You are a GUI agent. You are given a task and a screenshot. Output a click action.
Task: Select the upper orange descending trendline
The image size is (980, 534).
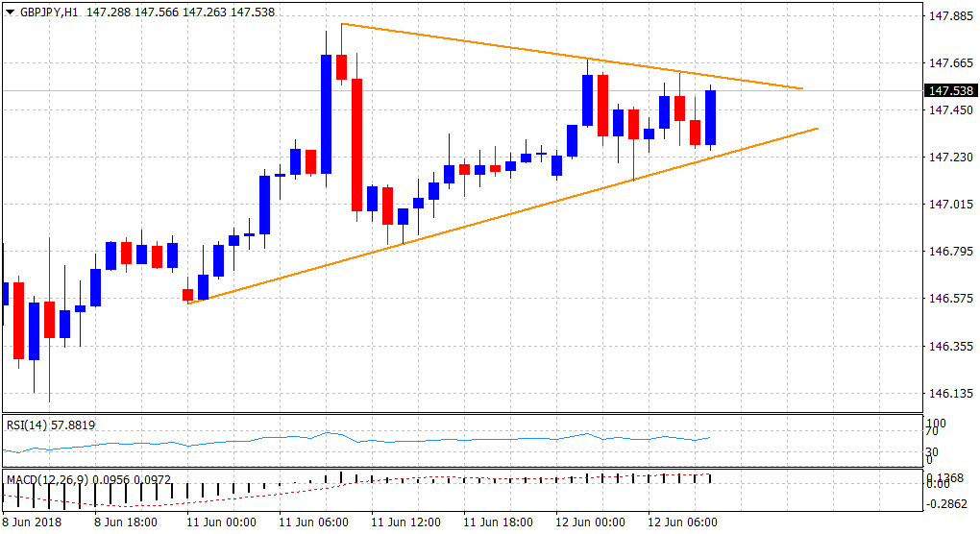(572, 56)
